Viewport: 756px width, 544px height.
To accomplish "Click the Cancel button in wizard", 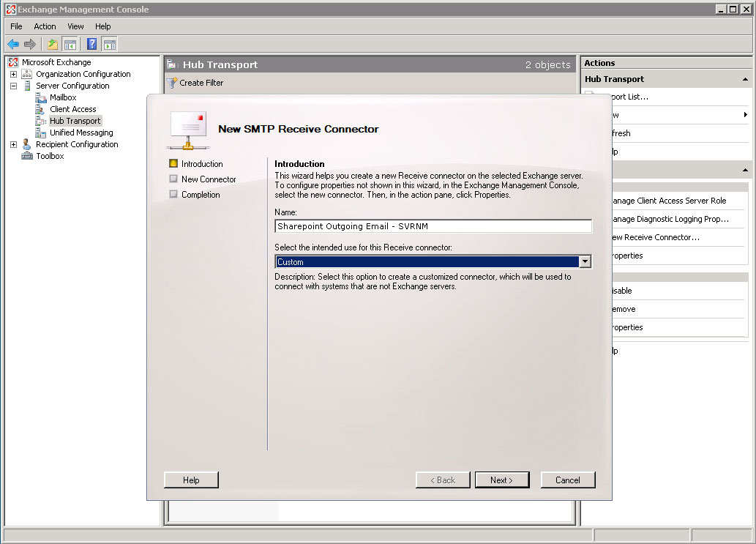I will coord(568,480).
